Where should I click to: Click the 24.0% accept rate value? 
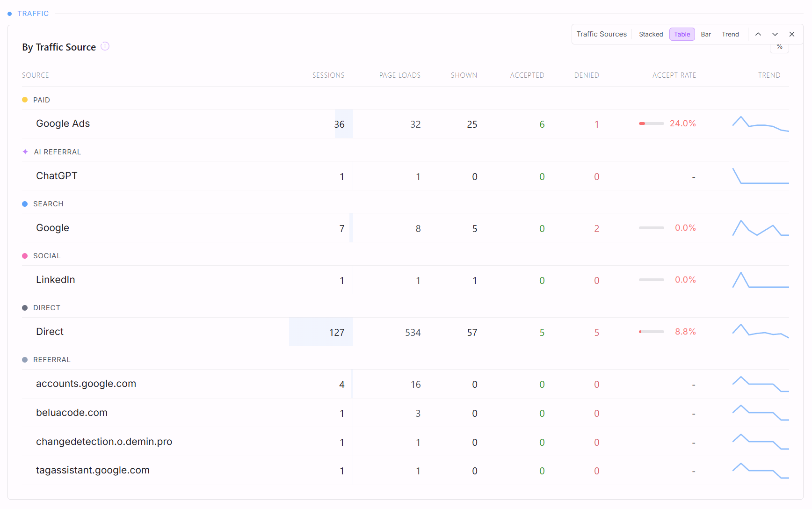682,124
